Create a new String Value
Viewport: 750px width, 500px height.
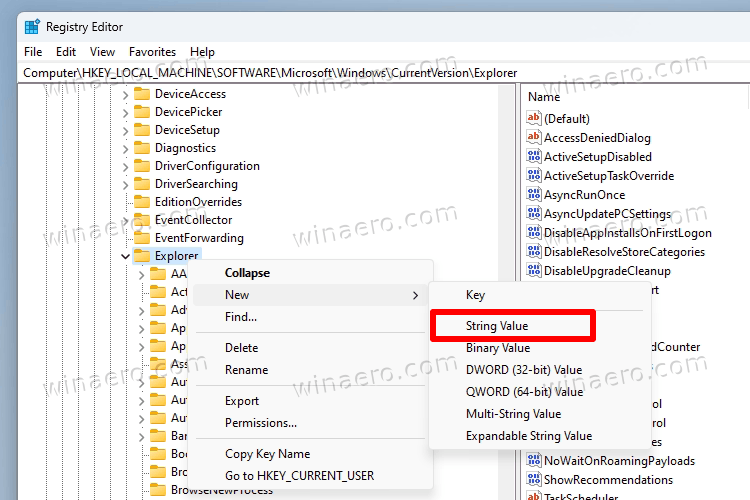(x=540, y=326)
